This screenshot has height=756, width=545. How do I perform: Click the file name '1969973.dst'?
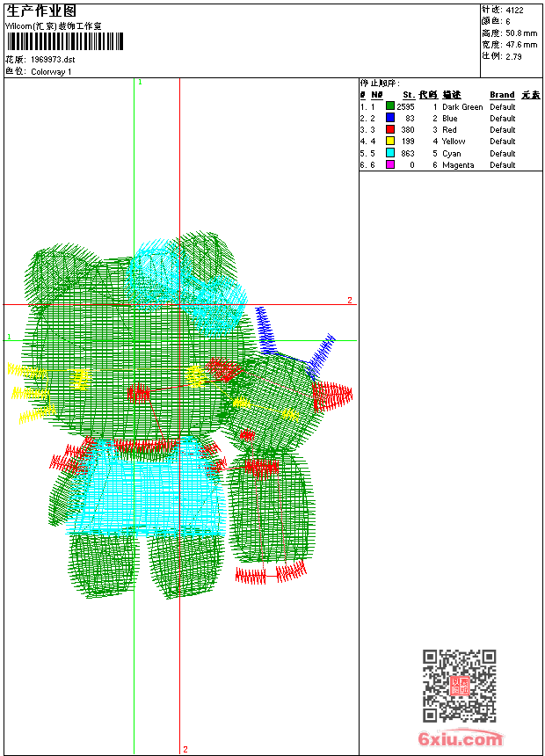click(x=53, y=60)
